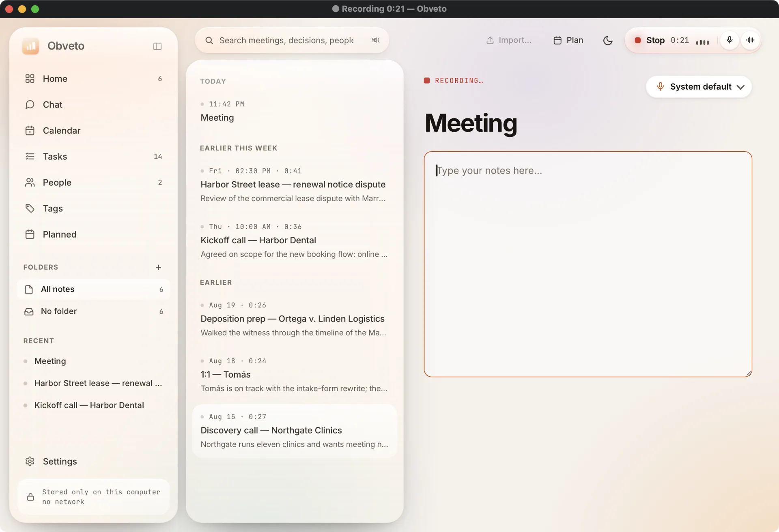Open Harbor Street lease — renewal notice dispute

click(x=295, y=185)
